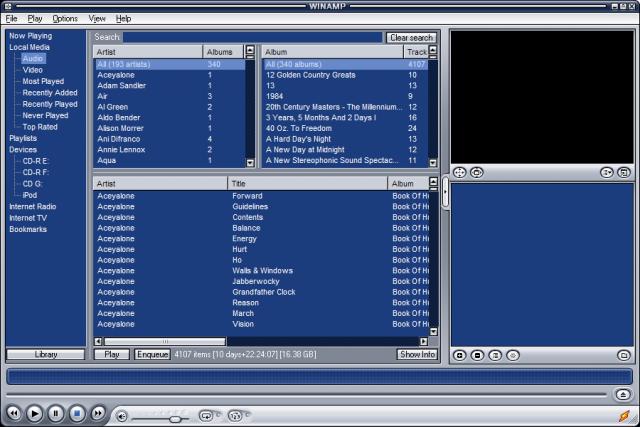Stop playback with the blue square
This screenshot has height=427, width=640.
[x=77, y=414]
